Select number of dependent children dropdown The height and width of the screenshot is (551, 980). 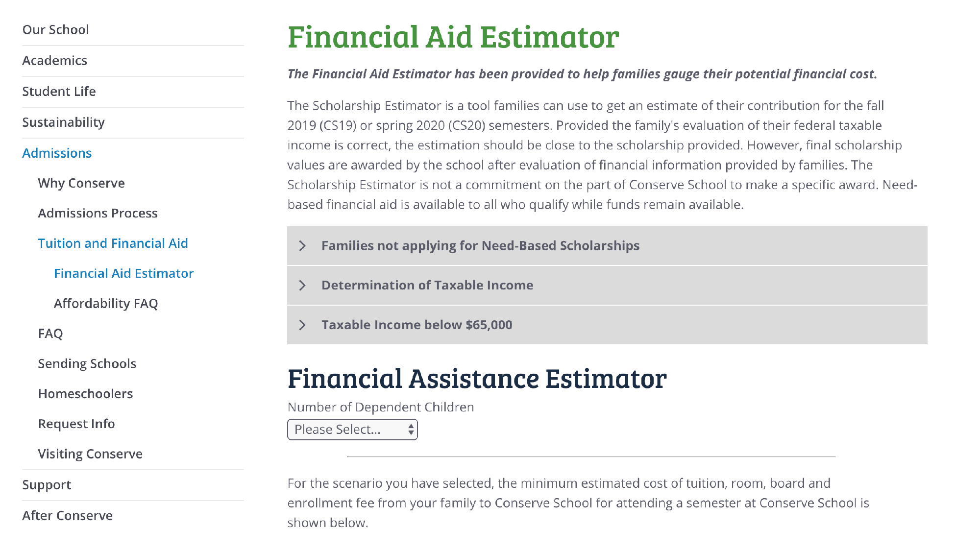point(353,429)
